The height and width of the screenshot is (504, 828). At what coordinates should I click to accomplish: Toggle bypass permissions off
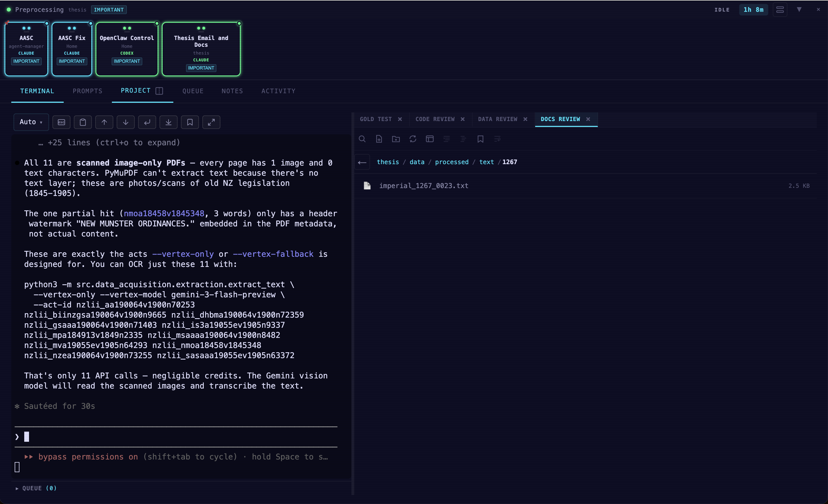[81, 457]
